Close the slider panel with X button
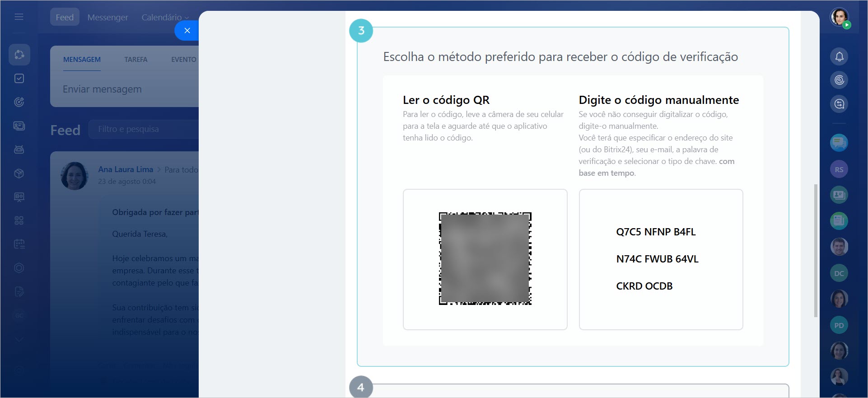The width and height of the screenshot is (868, 398). (x=187, y=30)
